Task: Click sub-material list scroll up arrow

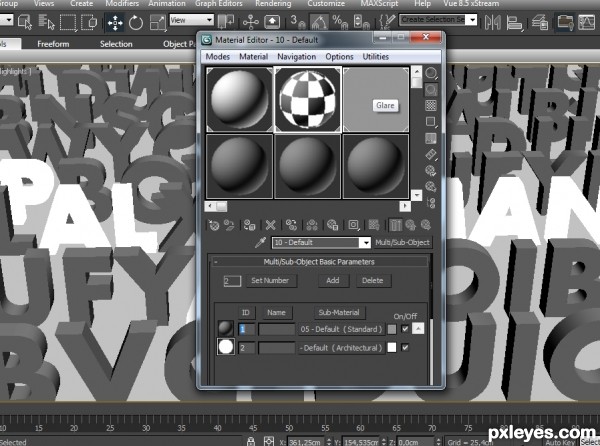Action: pyautogui.click(x=418, y=329)
